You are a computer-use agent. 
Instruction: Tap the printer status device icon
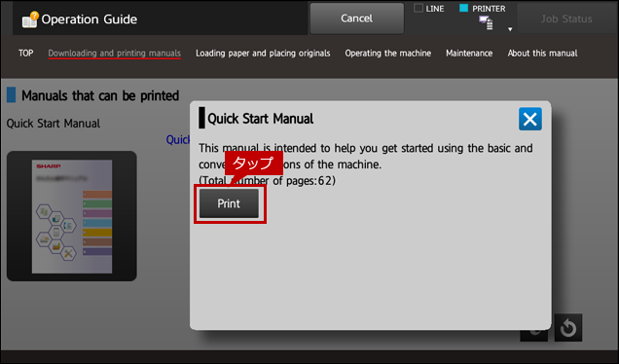click(x=486, y=23)
